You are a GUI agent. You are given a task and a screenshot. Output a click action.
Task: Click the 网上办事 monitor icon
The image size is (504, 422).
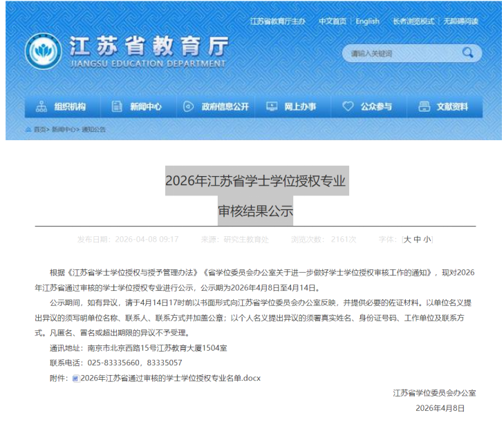(x=272, y=106)
